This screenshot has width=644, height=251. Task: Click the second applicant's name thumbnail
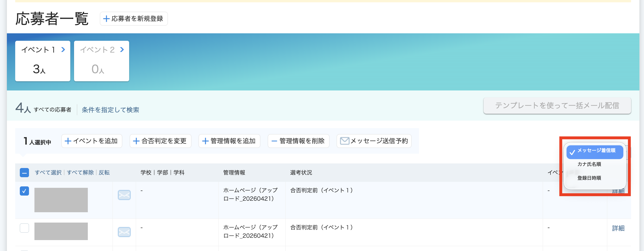61,231
